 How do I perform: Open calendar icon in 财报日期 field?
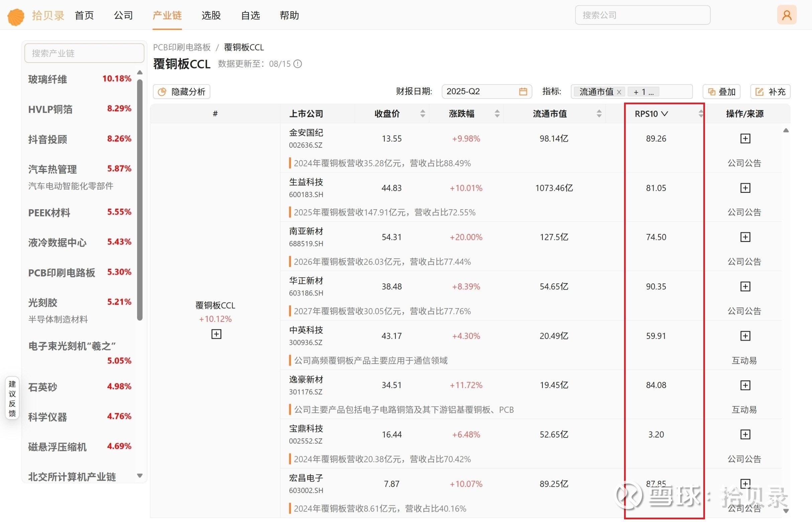click(x=523, y=92)
